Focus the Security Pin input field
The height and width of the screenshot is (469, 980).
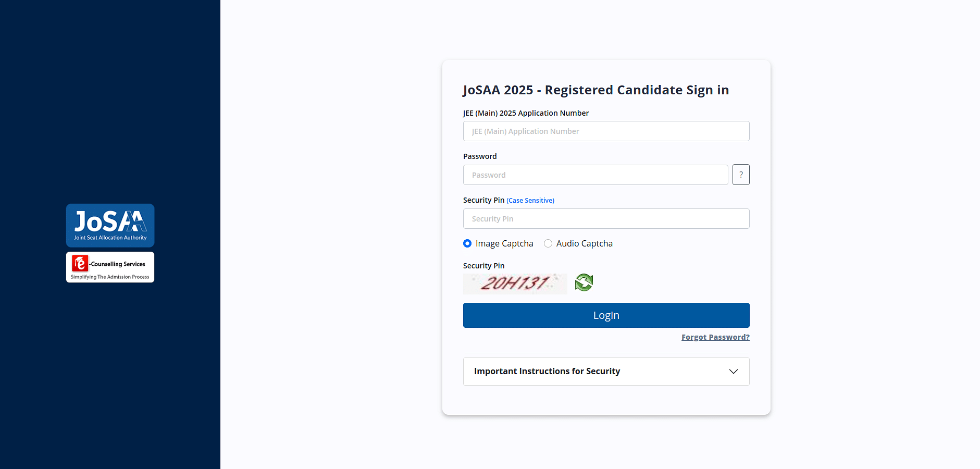click(606, 219)
